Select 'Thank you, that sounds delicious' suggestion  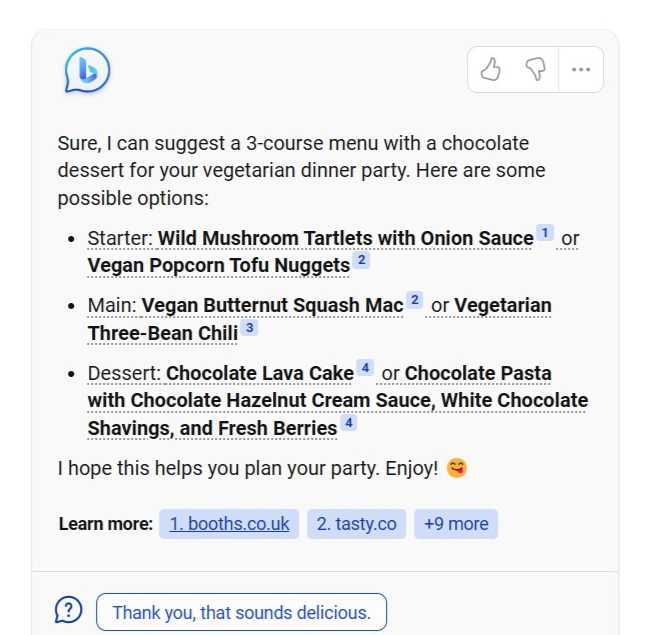[241, 612]
